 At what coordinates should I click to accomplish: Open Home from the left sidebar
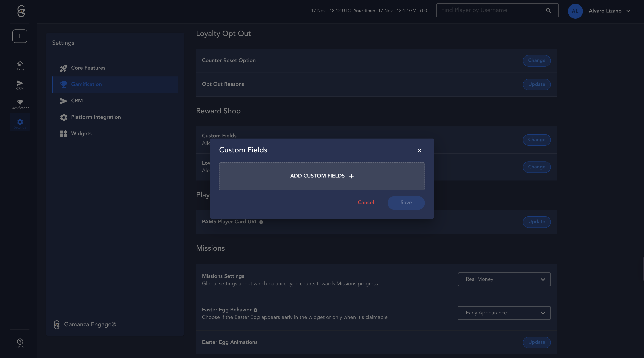[20, 66]
